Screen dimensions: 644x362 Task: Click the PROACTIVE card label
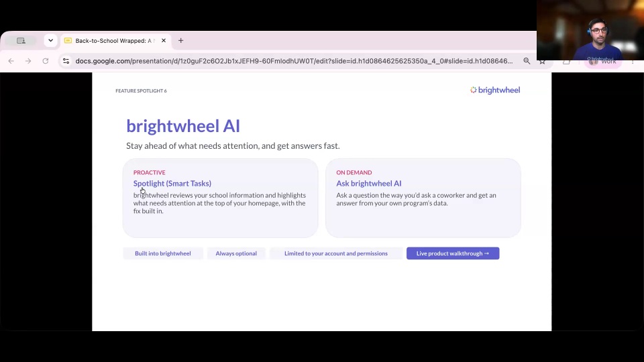point(149,172)
